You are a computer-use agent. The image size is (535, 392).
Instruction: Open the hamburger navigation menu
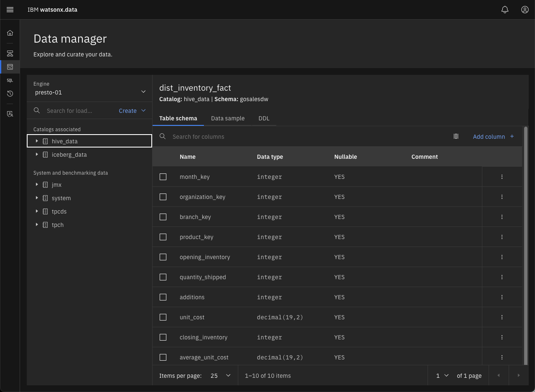coord(10,10)
